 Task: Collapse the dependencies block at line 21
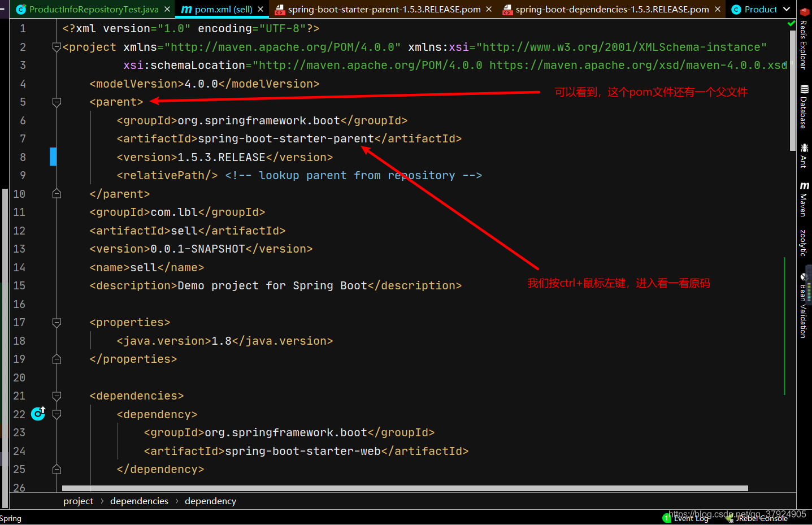point(57,396)
